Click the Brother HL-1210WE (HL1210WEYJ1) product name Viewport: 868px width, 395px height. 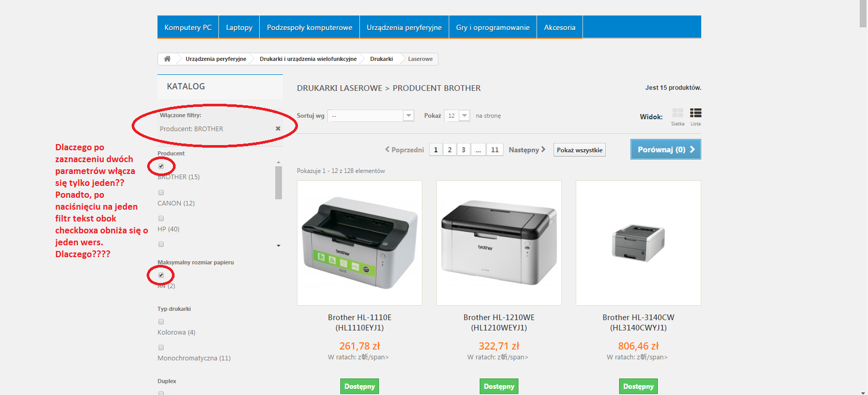point(499,323)
